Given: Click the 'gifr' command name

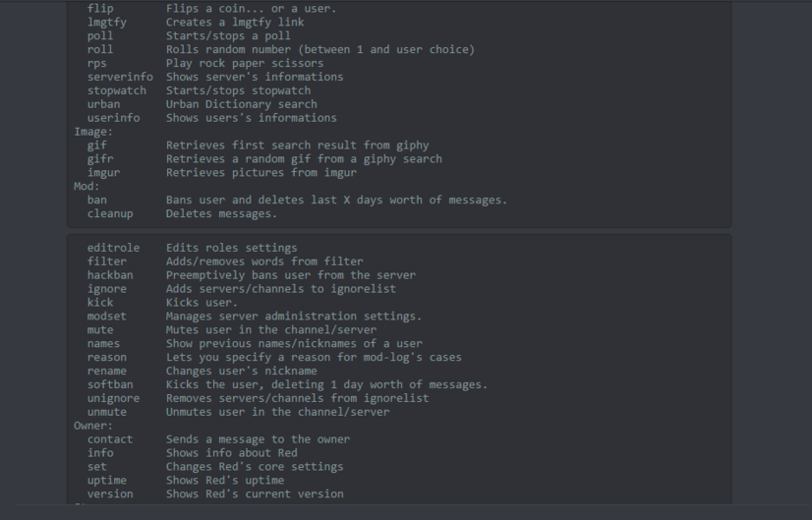Looking at the screenshot, I should [100, 158].
